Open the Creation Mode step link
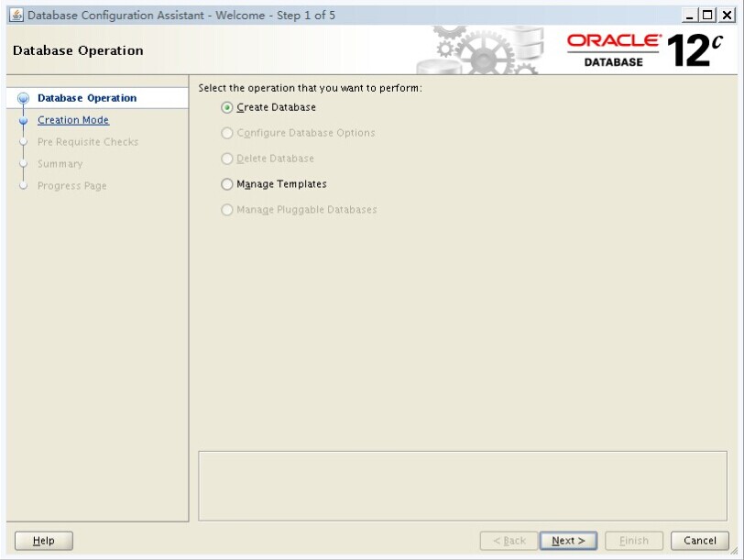The image size is (744, 560). 73,120
